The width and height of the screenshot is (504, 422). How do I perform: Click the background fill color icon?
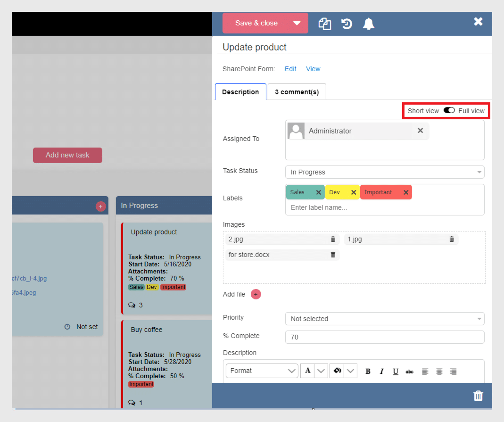[337, 371]
